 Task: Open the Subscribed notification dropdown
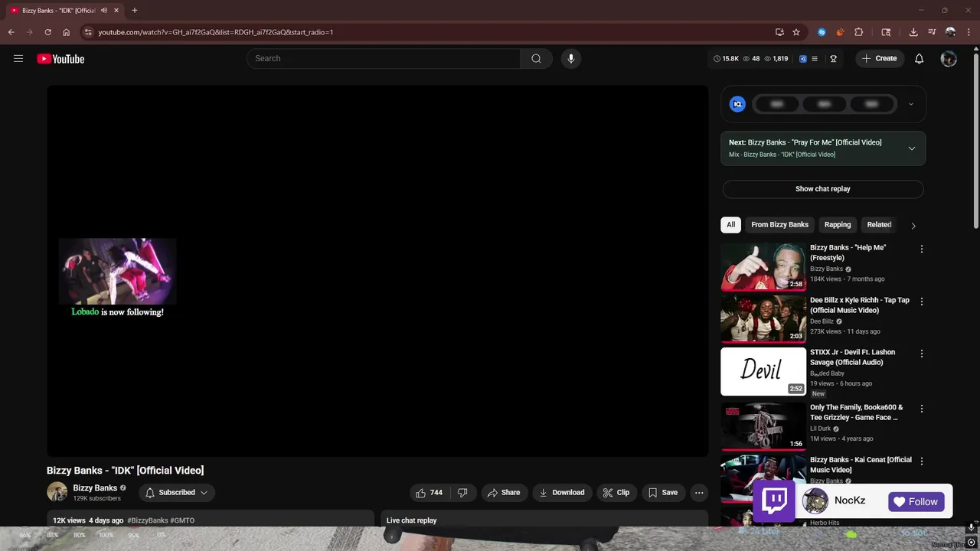(177, 493)
